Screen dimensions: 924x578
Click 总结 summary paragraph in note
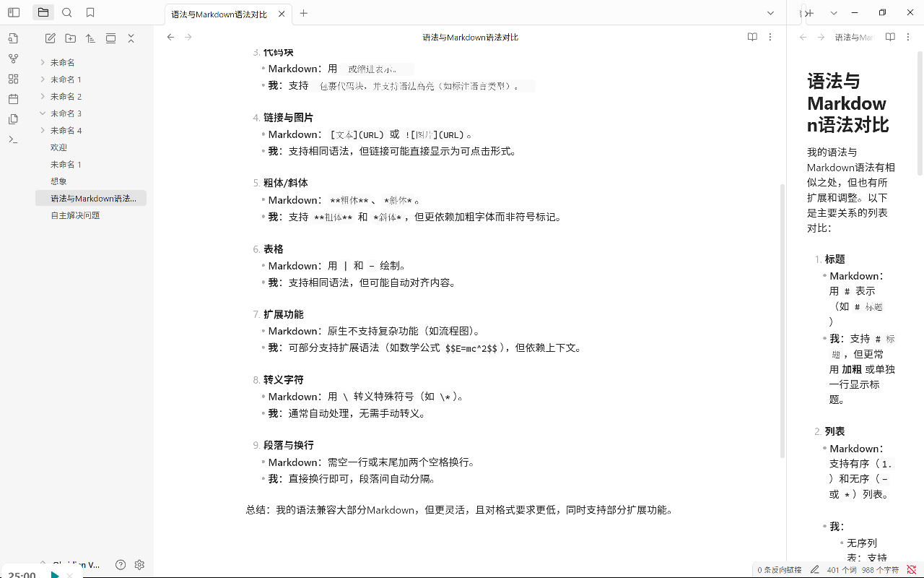(x=460, y=510)
